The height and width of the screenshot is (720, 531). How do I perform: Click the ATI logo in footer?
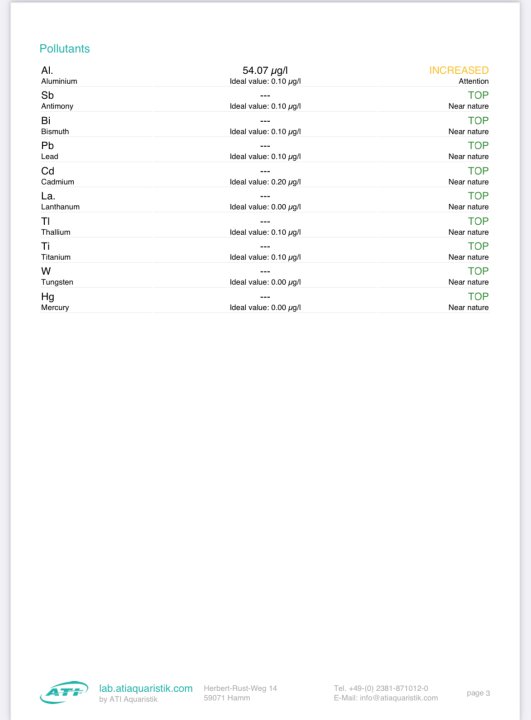pyautogui.click(x=64, y=692)
